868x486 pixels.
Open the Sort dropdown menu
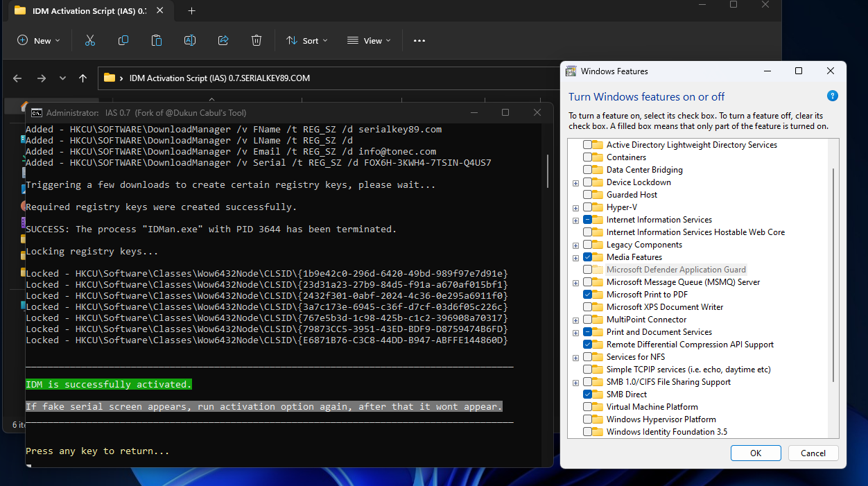307,40
